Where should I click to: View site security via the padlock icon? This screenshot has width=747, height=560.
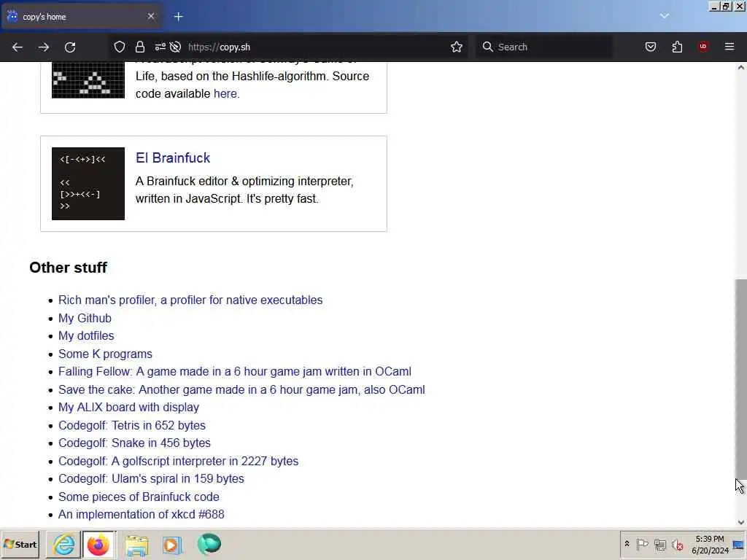pyautogui.click(x=139, y=47)
